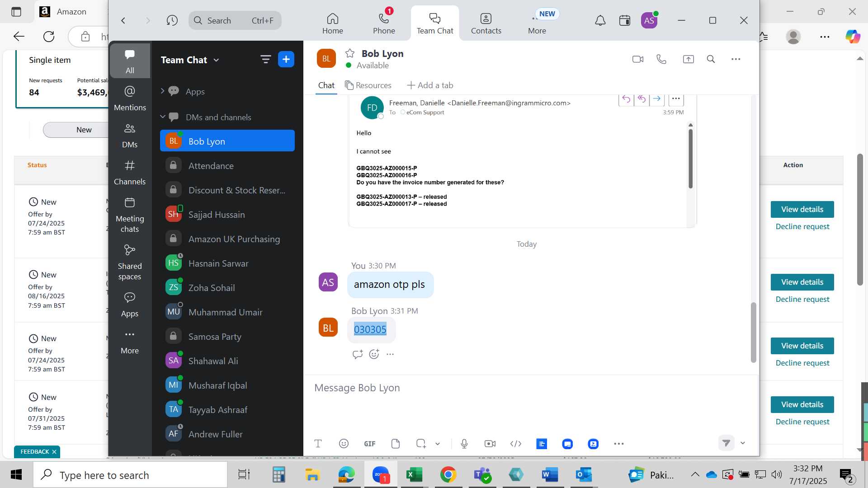868x488 pixels.
Task: Start a video call with Bob Lyon
Action: point(637,59)
